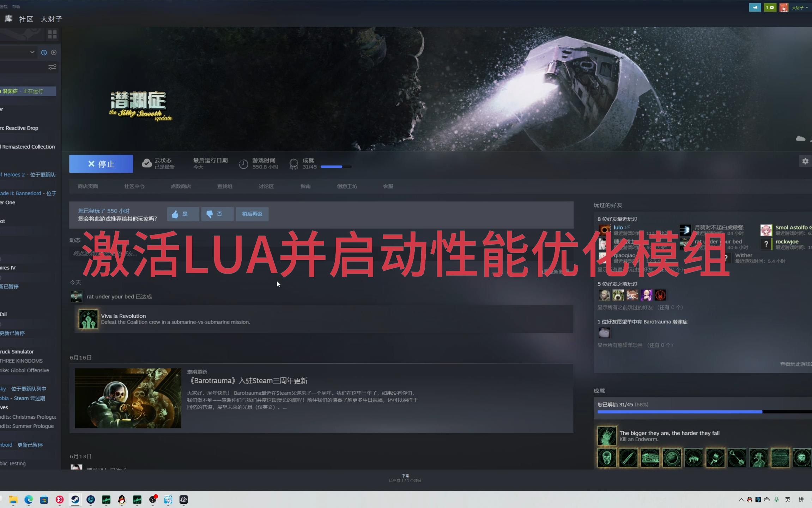Click the play time clock icon
Screen dimensions: 812x508
point(243,164)
